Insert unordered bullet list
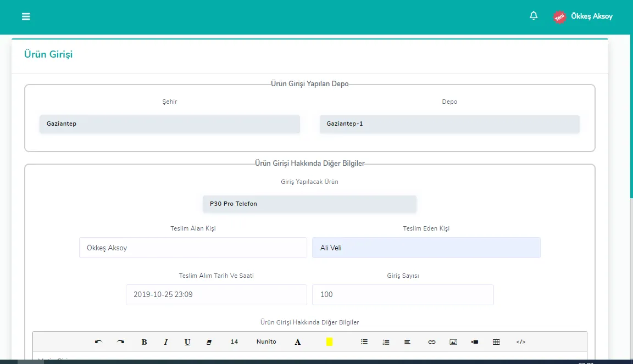633x364 pixels. [364, 342]
